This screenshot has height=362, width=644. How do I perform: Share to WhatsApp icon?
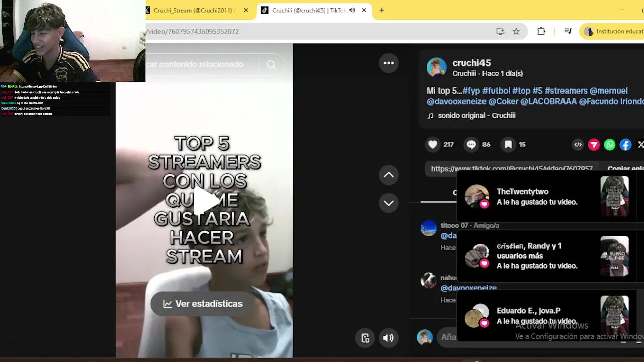click(610, 145)
